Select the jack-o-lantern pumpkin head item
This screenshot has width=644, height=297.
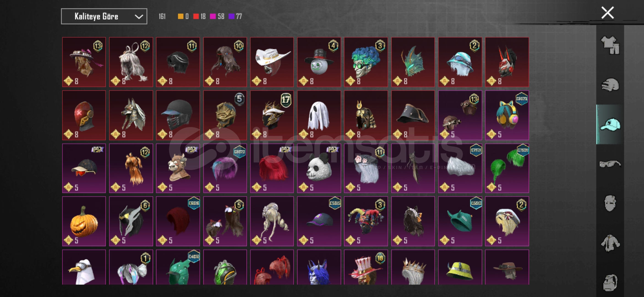(x=84, y=221)
